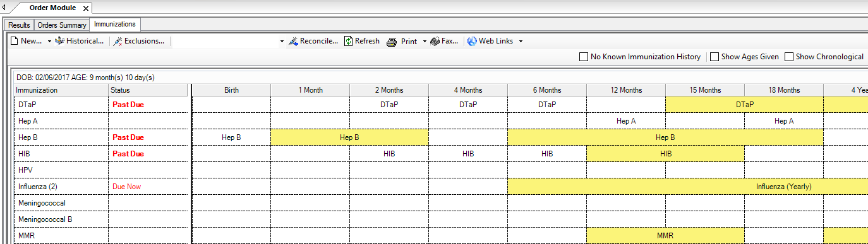Expand the Web Links dropdown arrow
The height and width of the screenshot is (244, 868).
[521, 42]
